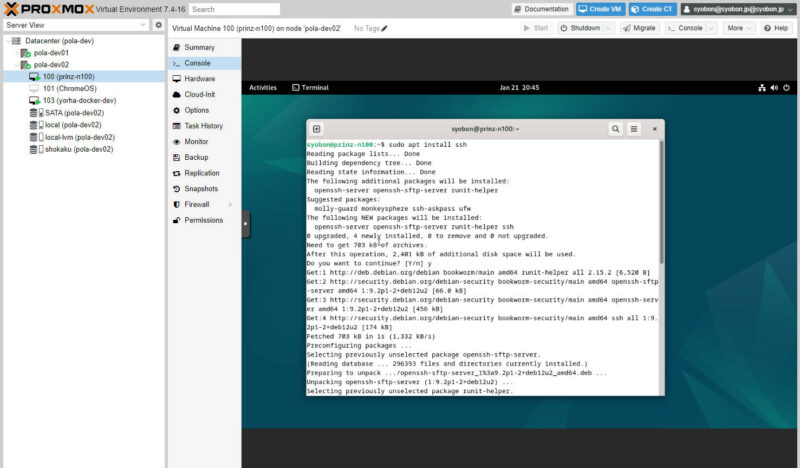The height and width of the screenshot is (468, 800).
Task: Click 'Do you want to continue?' line
Action: click(370, 264)
